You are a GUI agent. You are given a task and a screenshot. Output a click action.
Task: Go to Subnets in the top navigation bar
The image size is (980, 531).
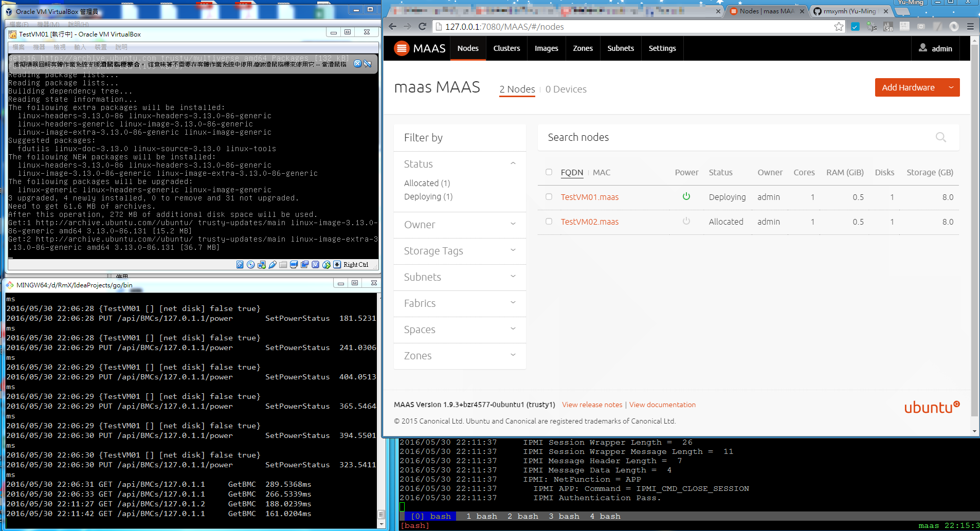click(621, 48)
